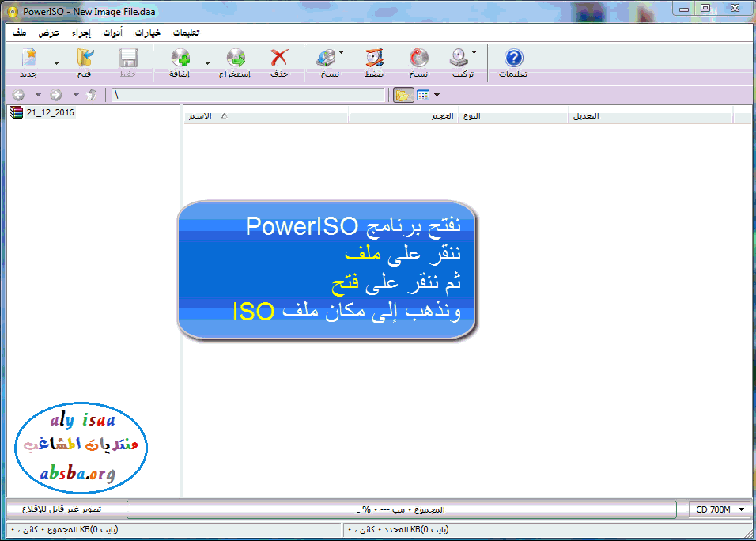Toggle the folder tree view button

403,95
